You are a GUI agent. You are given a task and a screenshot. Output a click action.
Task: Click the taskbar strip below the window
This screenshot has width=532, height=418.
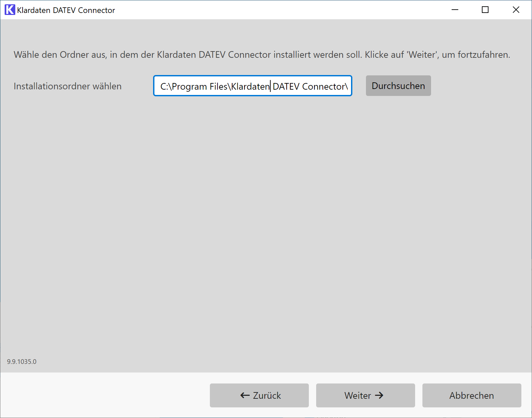point(266,415)
